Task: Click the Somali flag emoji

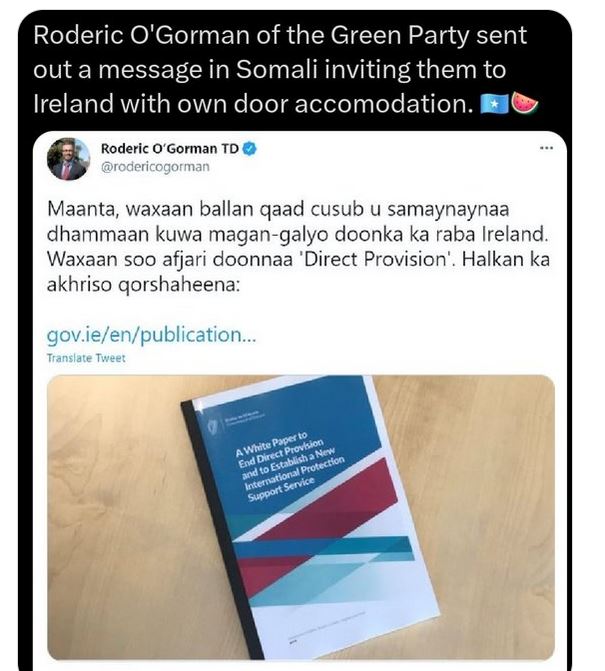Action: (x=494, y=104)
